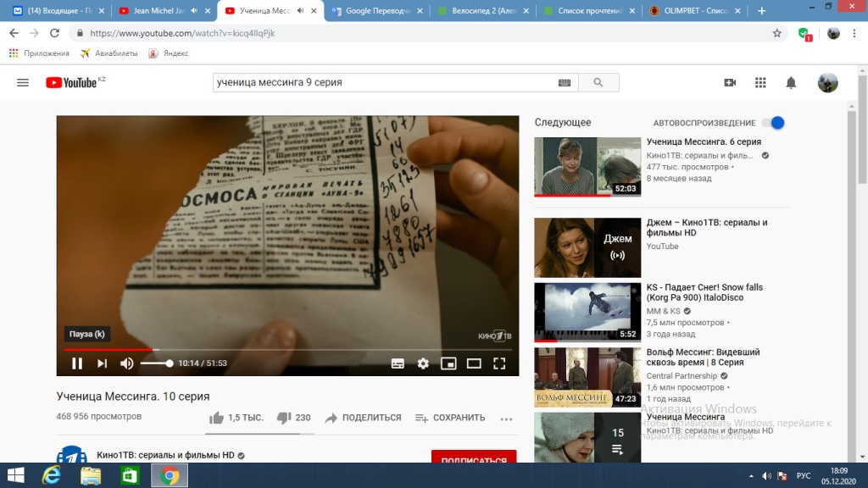The height and width of the screenshot is (488, 868).
Task: Adjust the player volume slider
Action: point(157,363)
